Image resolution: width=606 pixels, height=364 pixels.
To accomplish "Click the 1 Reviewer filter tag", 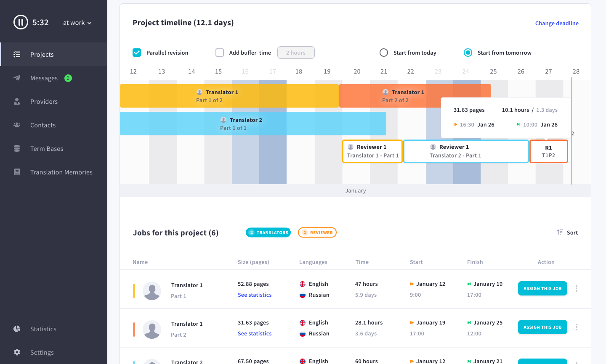I will click(317, 232).
